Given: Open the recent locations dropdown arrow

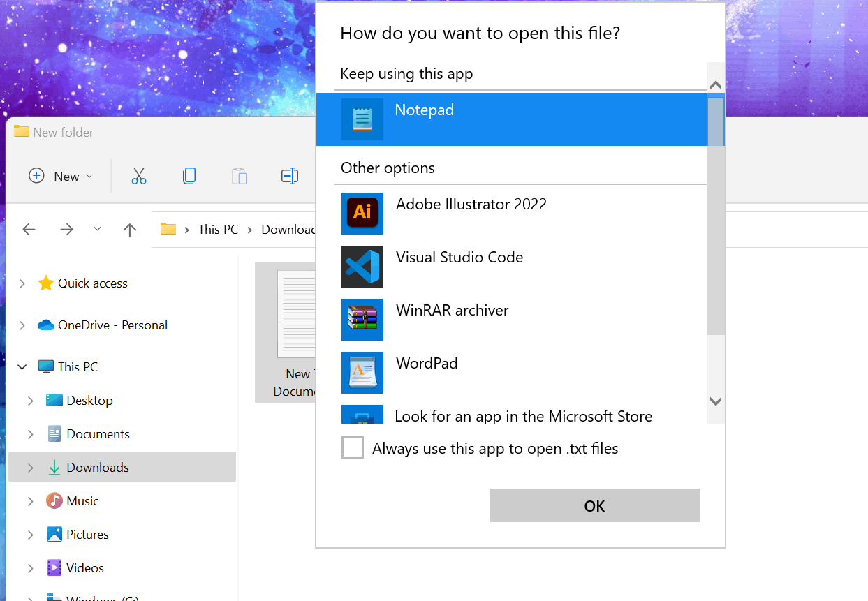Looking at the screenshot, I should 97,230.
